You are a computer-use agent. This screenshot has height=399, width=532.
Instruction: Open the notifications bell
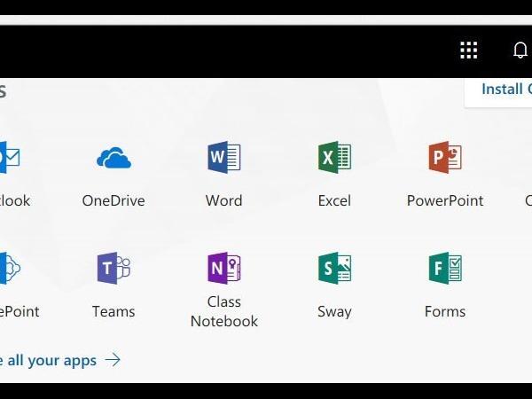[520, 51]
